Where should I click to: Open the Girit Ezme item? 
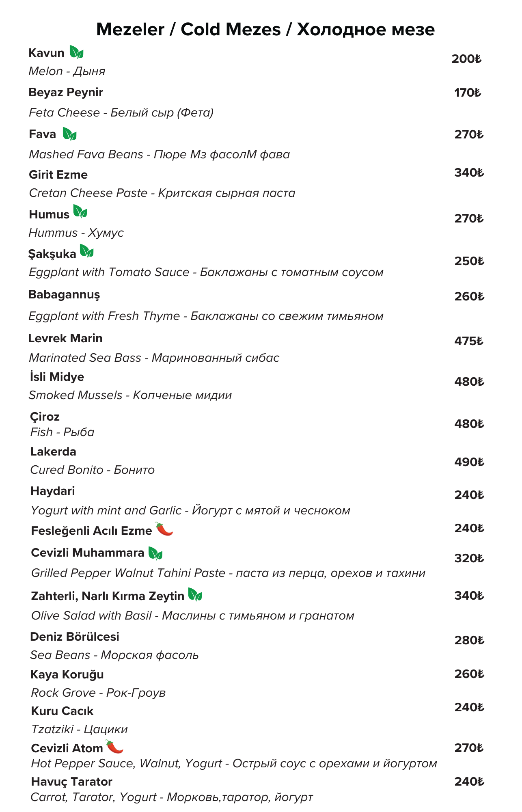click(58, 175)
